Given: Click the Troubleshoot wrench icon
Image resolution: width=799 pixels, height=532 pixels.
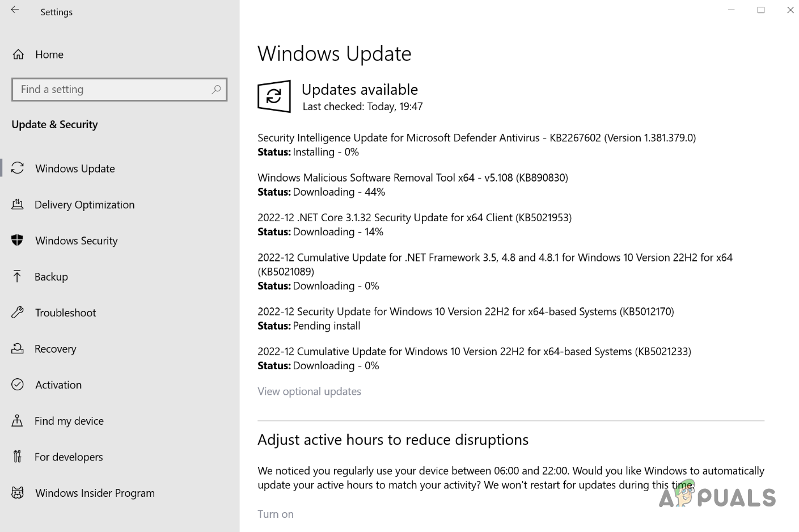Looking at the screenshot, I should click(x=18, y=313).
